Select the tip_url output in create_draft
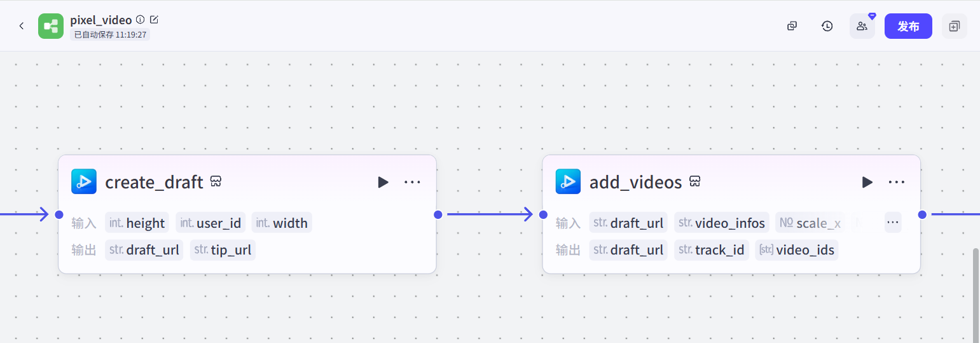The height and width of the screenshot is (343, 980). (x=223, y=249)
